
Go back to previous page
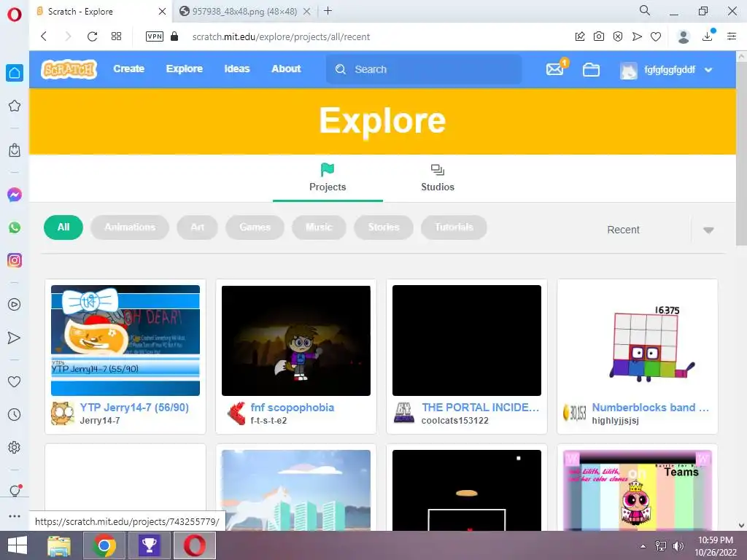coord(44,36)
